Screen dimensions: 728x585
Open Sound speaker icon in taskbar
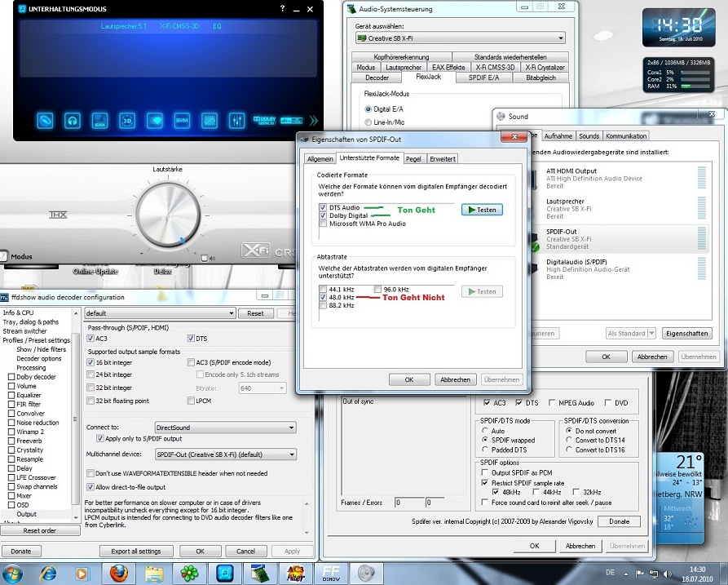[366, 574]
